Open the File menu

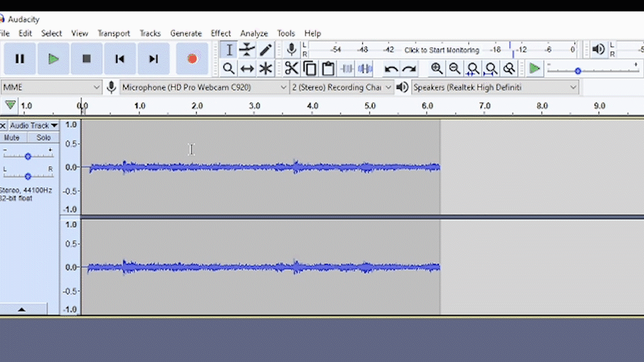(x=5, y=33)
